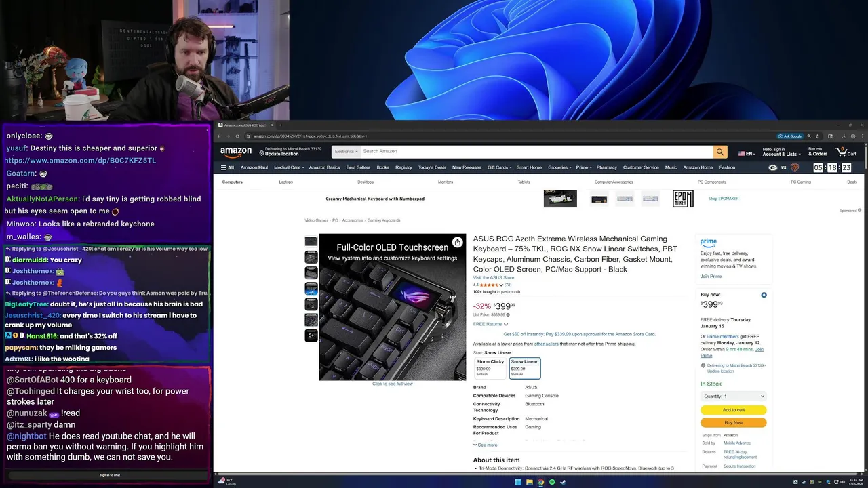Select the Snow Linear switch option
This screenshot has height=488, width=868.
point(525,367)
